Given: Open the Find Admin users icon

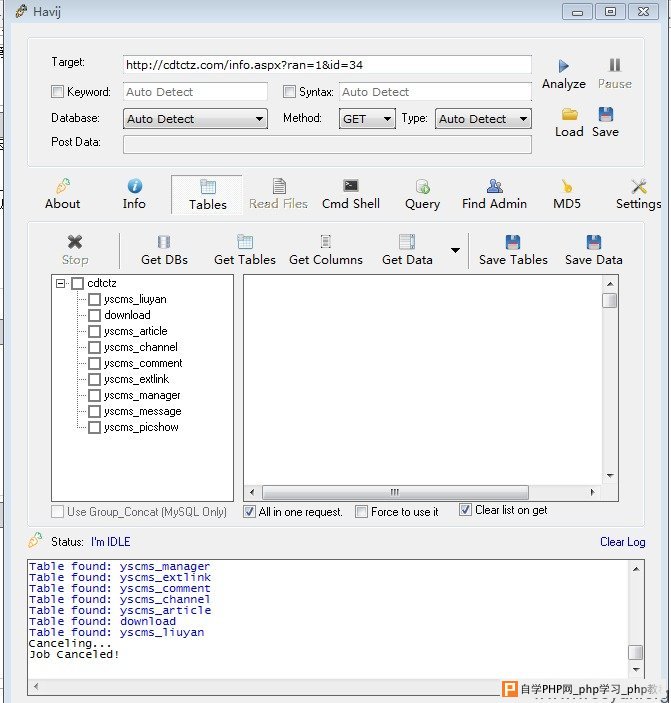Looking at the screenshot, I should 494,186.
